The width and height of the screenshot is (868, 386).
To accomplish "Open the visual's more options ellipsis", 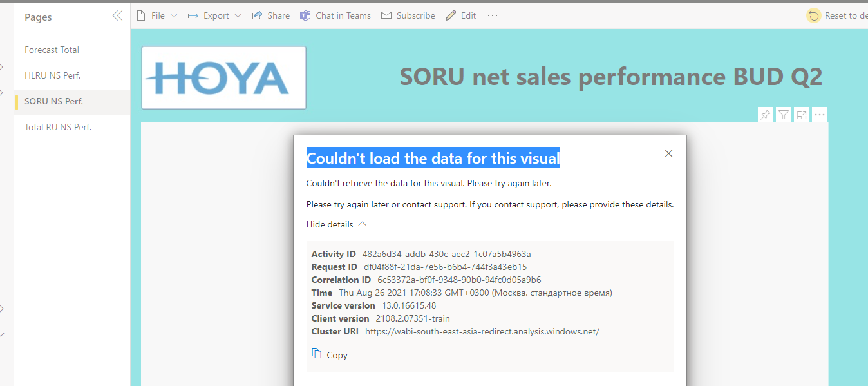I will (x=820, y=115).
